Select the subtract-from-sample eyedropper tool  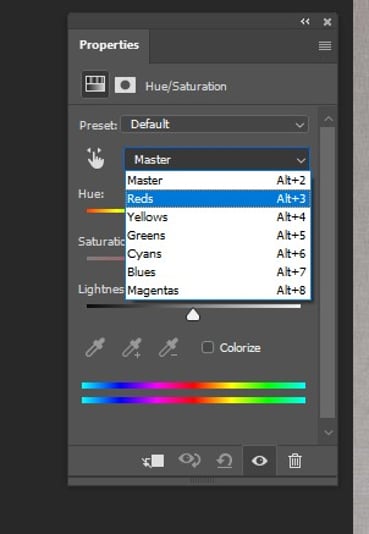tap(169, 348)
